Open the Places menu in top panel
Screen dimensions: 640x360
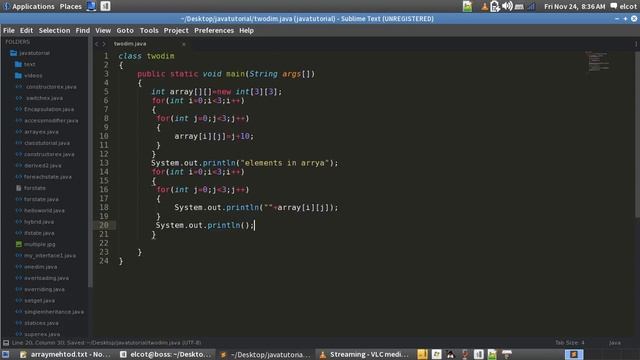click(x=71, y=7)
